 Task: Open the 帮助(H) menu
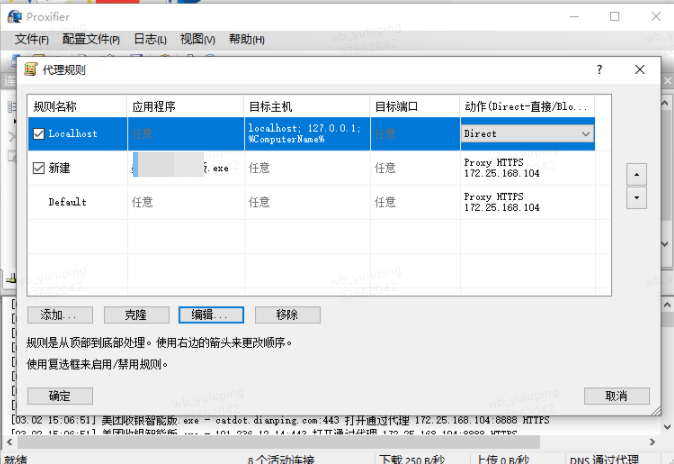[x=246, y=40]
